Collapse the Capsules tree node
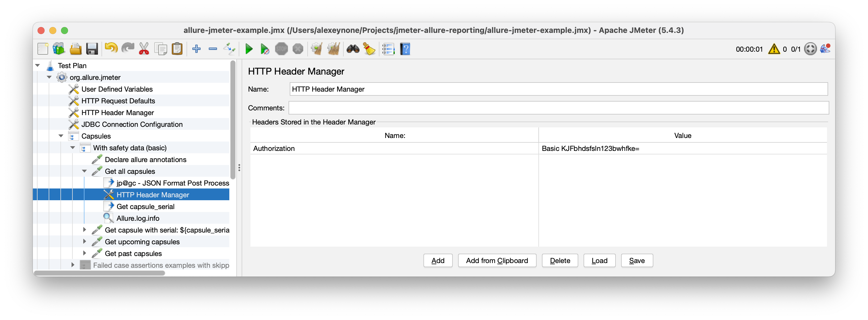Viewport: 868px width, 320px height. click(x=61, y=136)
